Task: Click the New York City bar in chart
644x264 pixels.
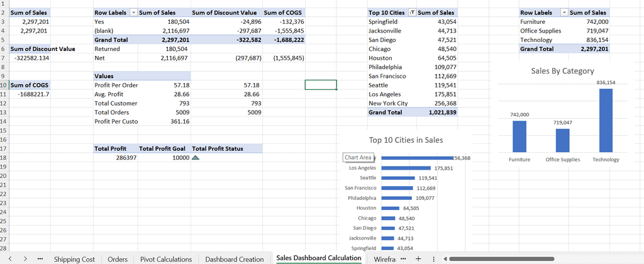Action: pyautogui.click(x=416, y=158)
